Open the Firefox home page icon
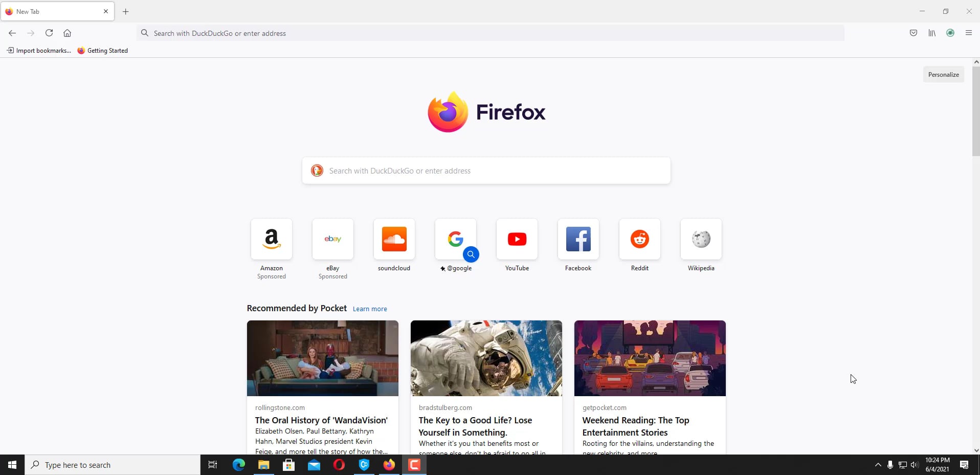 coord(67,33)
